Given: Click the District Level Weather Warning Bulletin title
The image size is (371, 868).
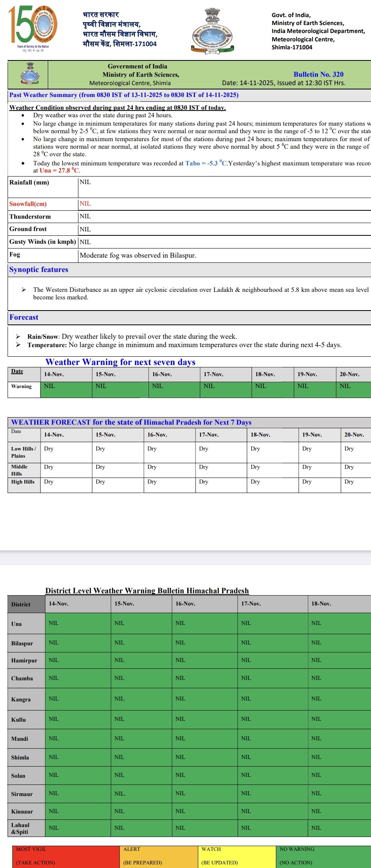Looking at the screenshot, I should (x=147, y=590).
